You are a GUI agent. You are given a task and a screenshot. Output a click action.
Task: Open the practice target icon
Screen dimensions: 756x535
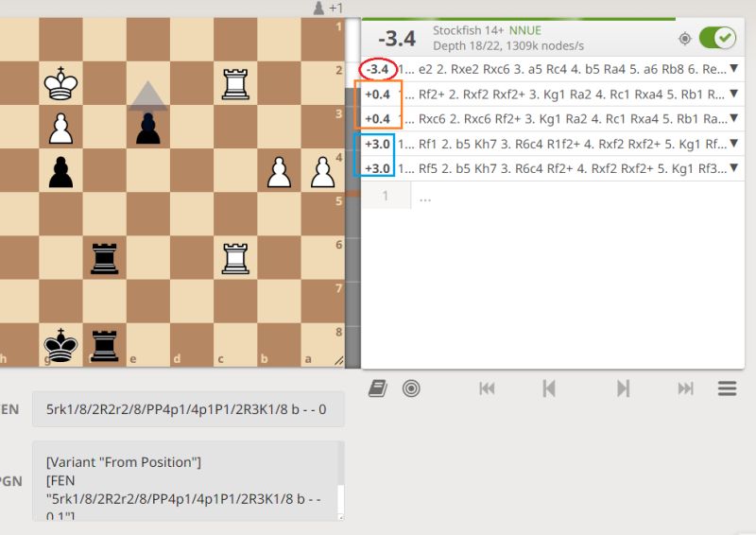click(411, 388)
